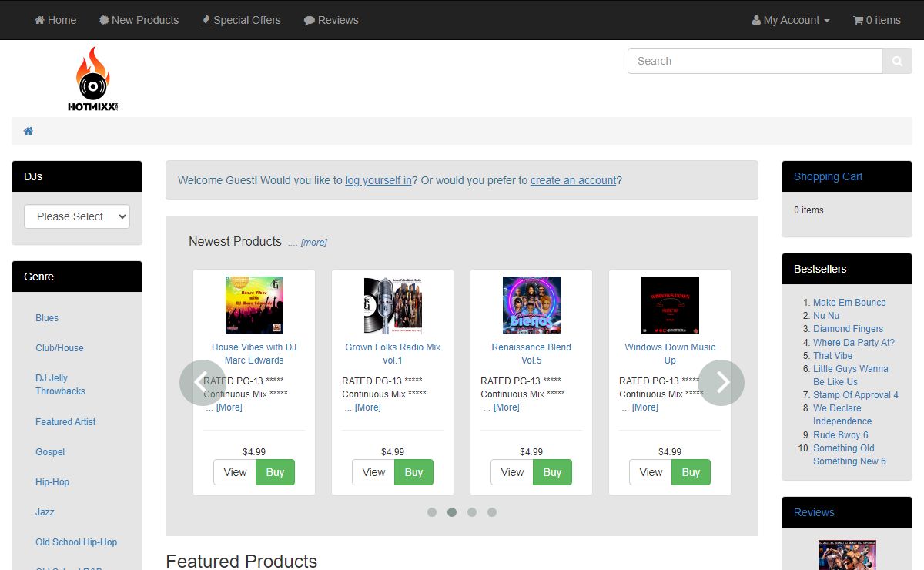The height and width of the screenshot is (570, 924).
Task: Open New Products from navigation bar
Action: pos(139,20)
